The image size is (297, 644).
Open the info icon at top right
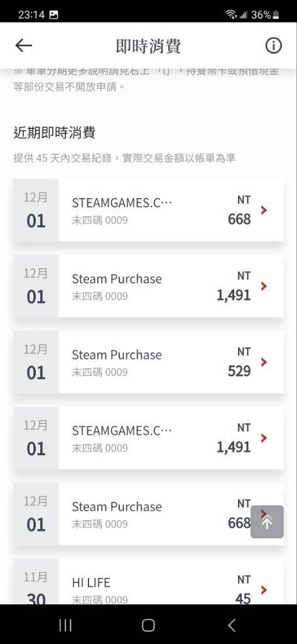click(273, 45)
